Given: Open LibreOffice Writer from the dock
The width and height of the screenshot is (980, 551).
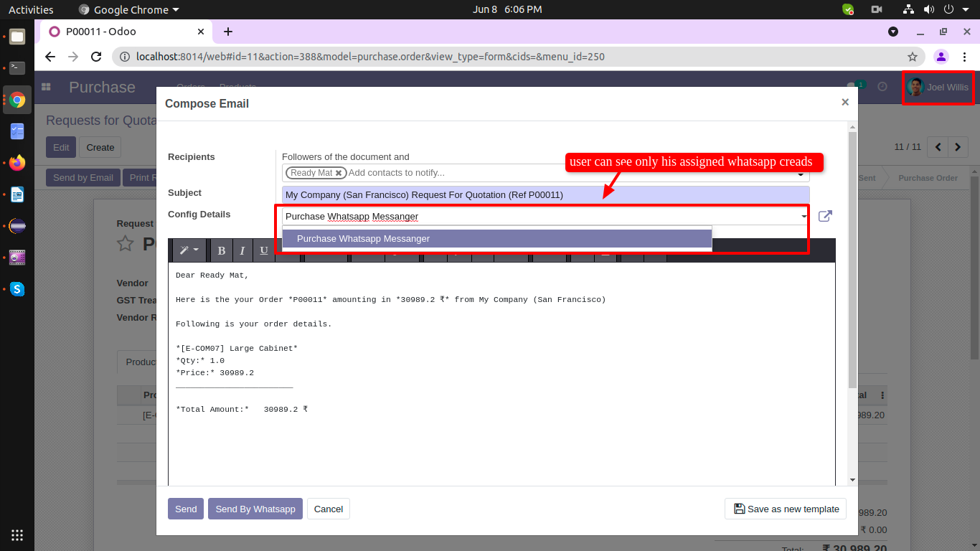Looking at the screenshot, I should [17, 194].
